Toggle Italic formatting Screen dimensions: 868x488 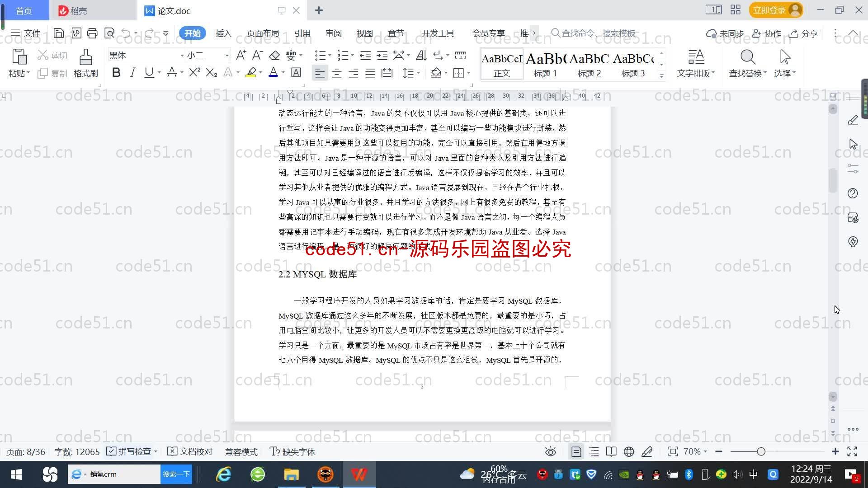click(x=132, y=72)
